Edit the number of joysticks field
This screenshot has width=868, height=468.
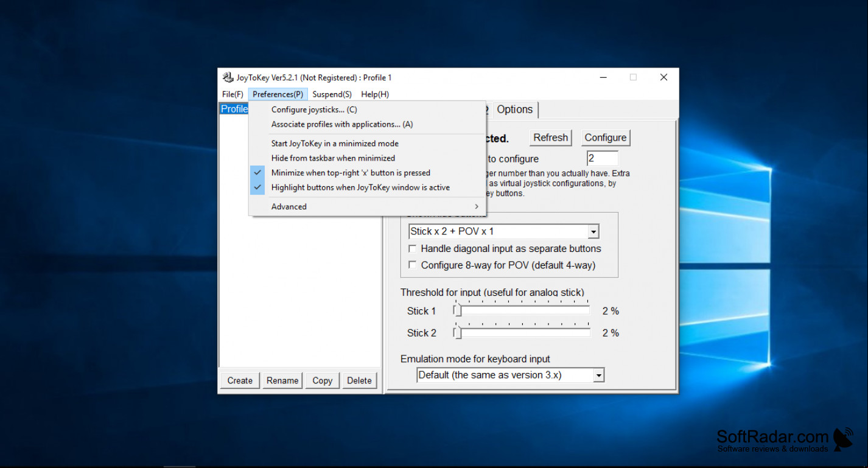pos(602,158)
